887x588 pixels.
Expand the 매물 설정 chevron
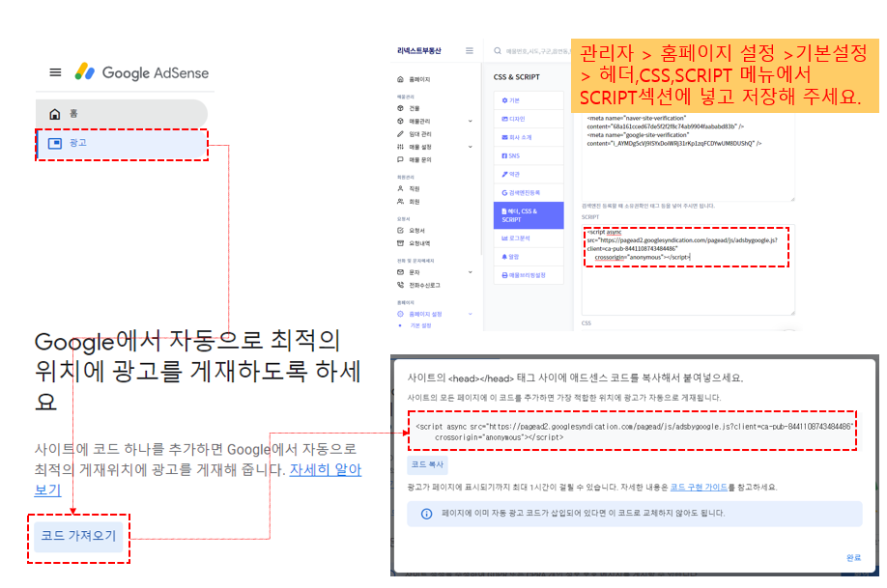pyautogui.click(x=471, y=147)
